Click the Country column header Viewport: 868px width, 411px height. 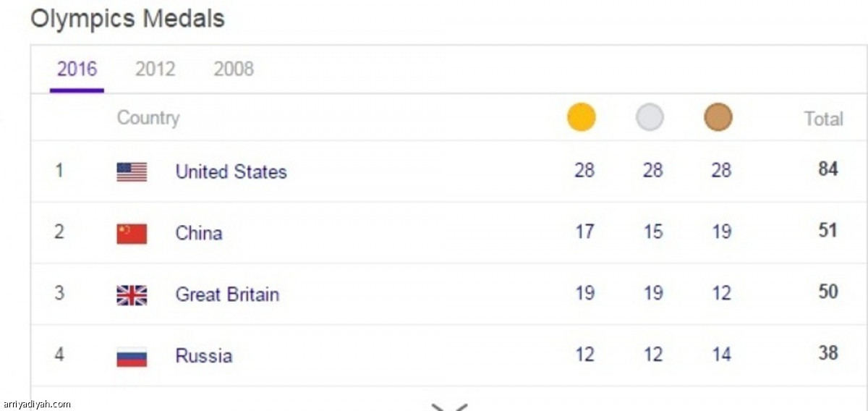[x=148, y=118]
